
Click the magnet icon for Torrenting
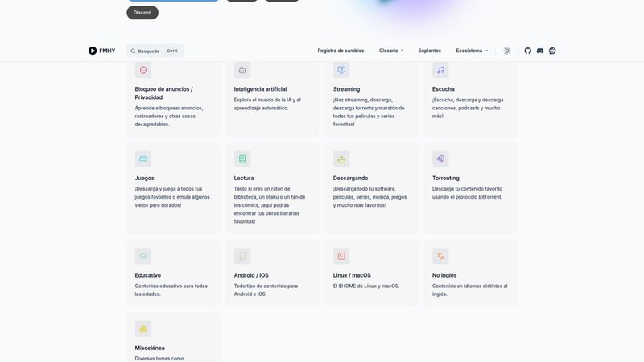(440, 159)
